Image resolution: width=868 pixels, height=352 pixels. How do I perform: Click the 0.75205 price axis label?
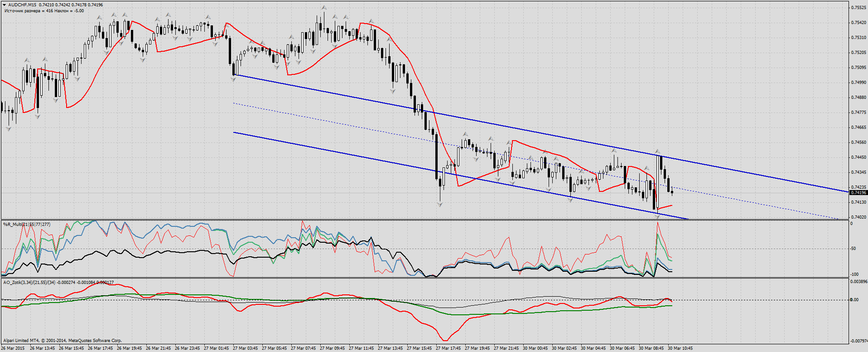pos(859,53)
